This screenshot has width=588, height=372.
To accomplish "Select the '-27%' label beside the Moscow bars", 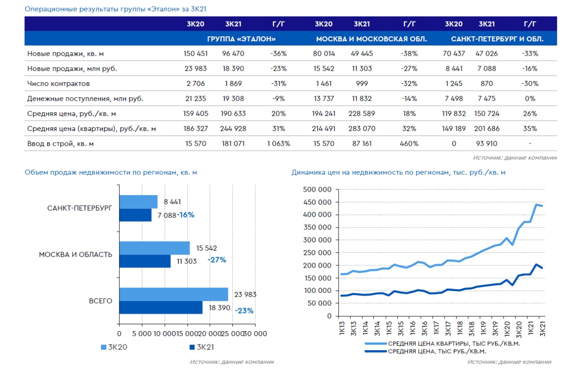I will coord(217,260).
